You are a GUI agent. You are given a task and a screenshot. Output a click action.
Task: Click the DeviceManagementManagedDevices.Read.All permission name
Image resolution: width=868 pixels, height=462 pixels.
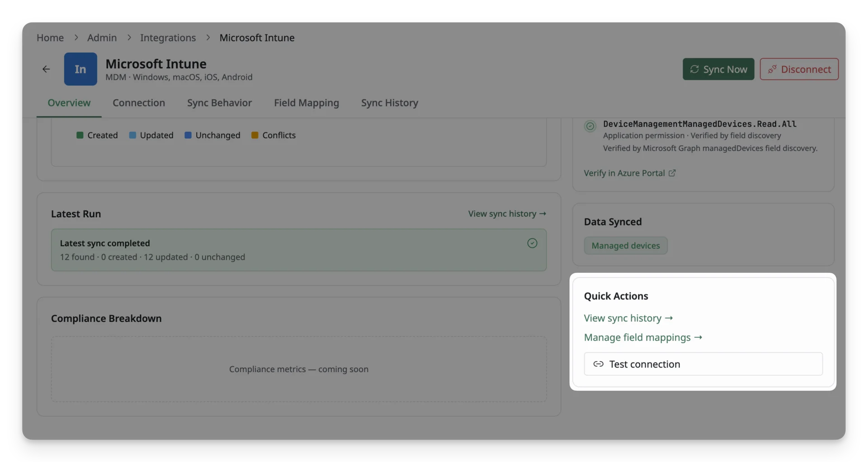point(700,124)
